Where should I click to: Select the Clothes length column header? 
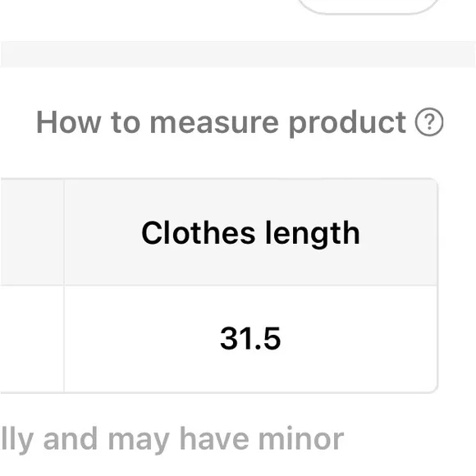(x=251, y=232)
